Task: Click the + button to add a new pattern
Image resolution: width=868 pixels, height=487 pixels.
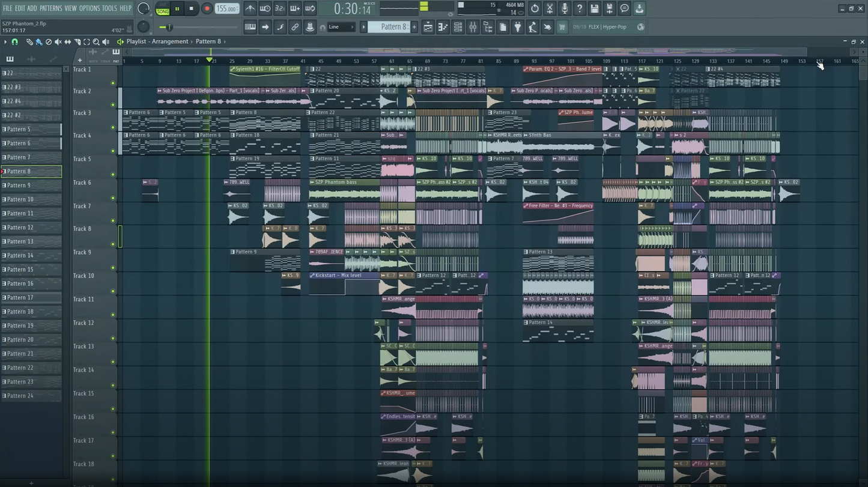Action: coord(414,26)
